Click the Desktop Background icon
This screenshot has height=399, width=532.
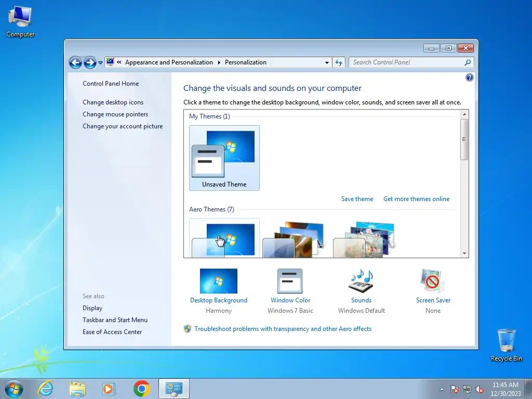(219, 281)
